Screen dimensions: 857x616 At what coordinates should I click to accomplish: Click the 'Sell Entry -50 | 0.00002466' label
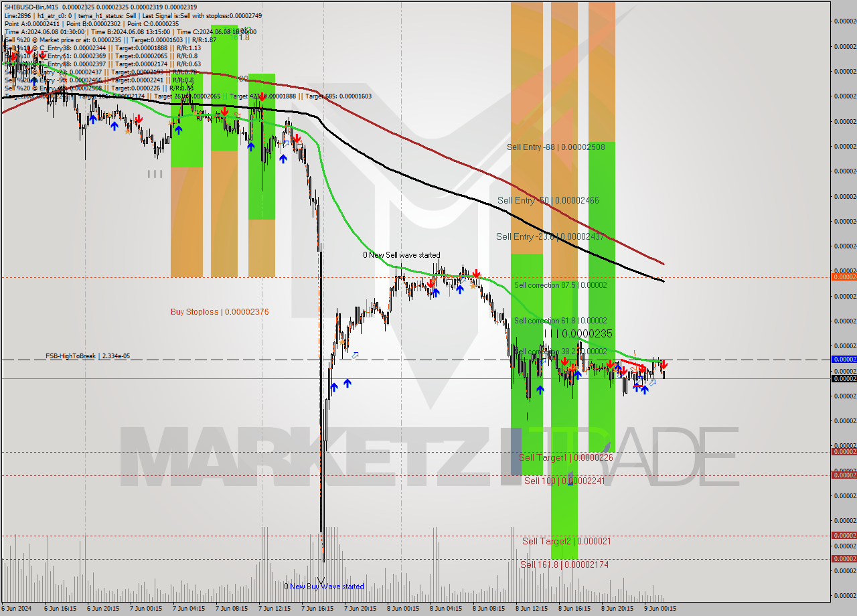pos(548,200)
